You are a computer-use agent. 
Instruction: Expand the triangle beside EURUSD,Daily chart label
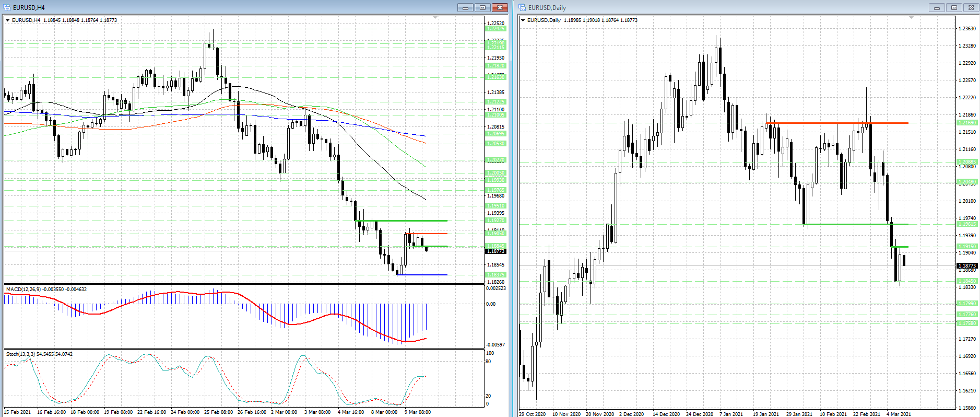[523, 20]
